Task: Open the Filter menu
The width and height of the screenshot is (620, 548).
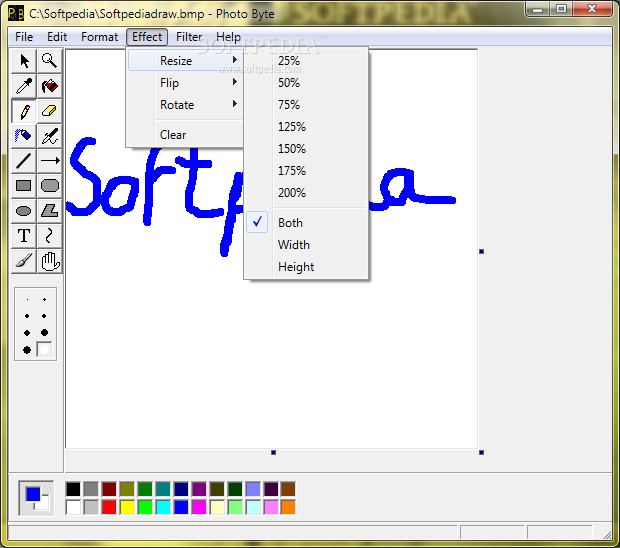Action: coord(189,37)
